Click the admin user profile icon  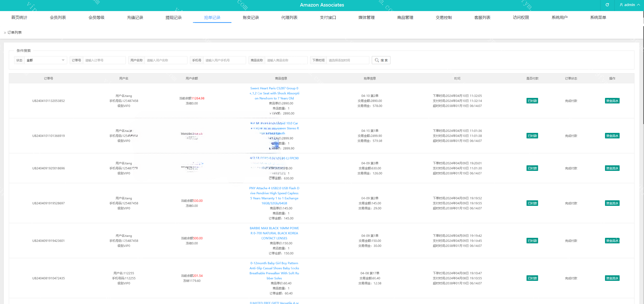click(621, 5)
